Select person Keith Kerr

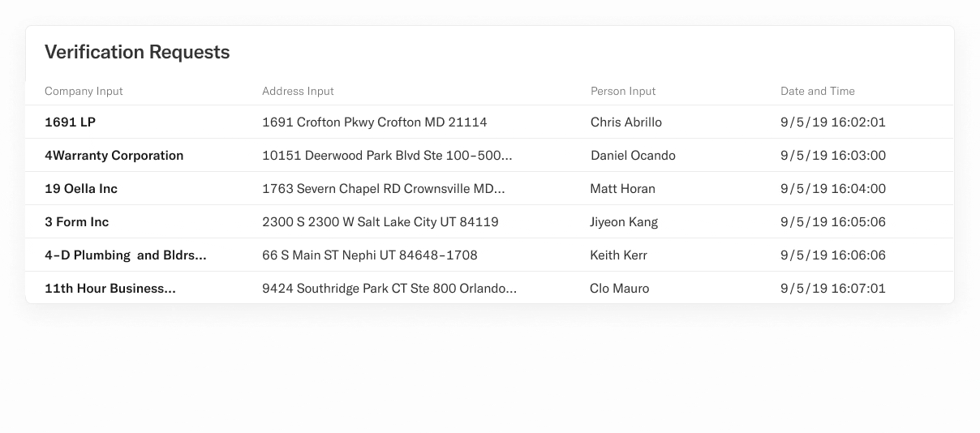(x=619, y=255)
